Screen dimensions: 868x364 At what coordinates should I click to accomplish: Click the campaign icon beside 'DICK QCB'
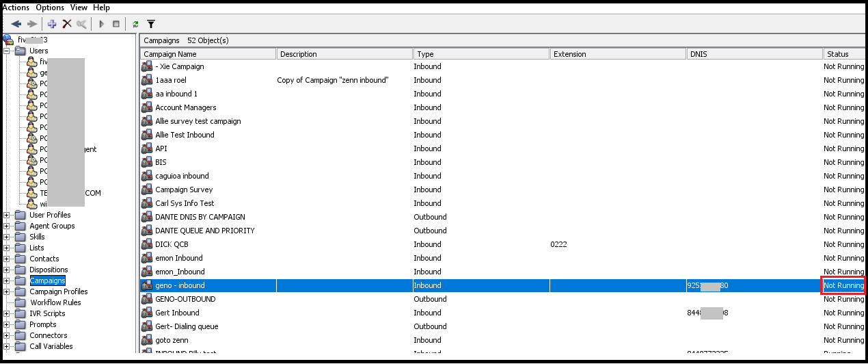tap(147, 244)
